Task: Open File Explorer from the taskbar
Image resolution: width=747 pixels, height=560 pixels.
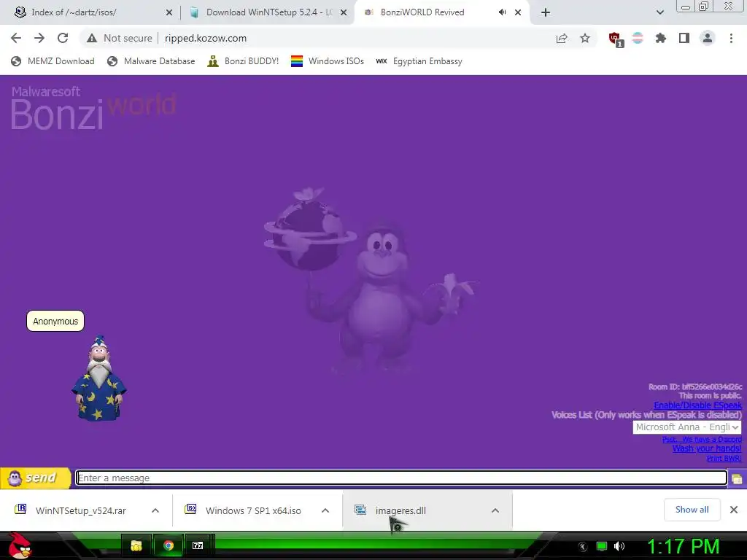Action: point(136,545)
